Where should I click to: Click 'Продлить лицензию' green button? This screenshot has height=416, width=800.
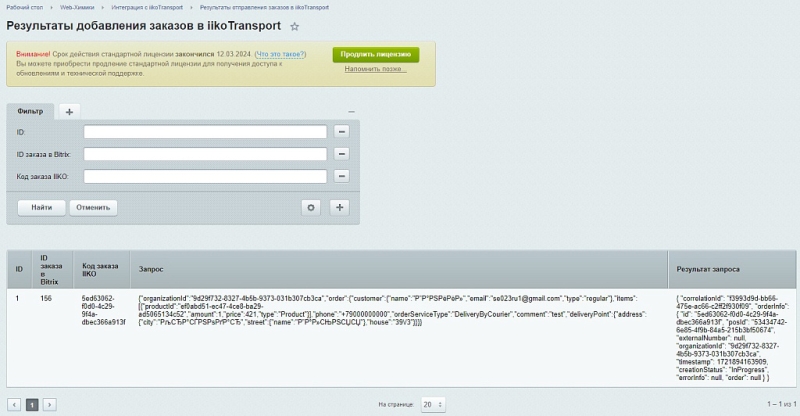click(x=376, y=54)
